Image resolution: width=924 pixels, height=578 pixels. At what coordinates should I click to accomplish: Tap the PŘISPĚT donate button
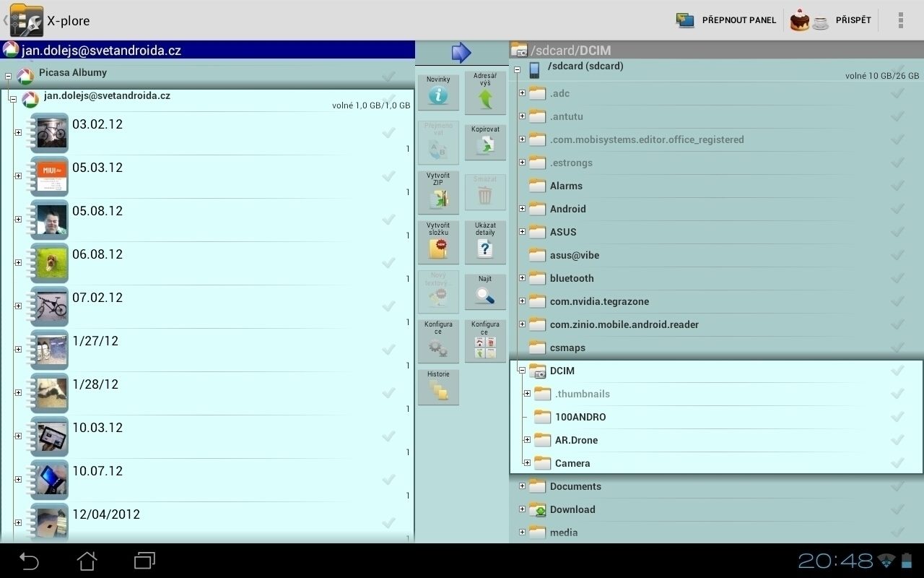tap(831, 20)
